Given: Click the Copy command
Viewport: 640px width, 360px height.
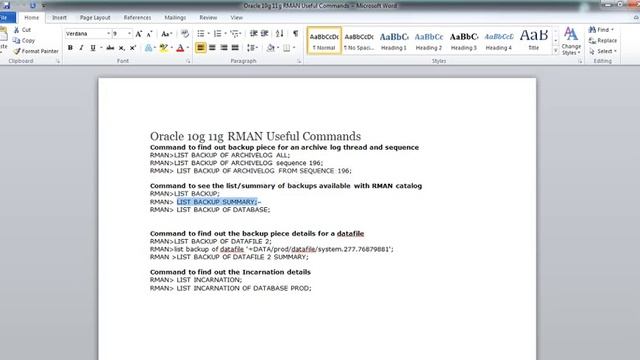Looking at the screenshot, I should click(24, 40).
